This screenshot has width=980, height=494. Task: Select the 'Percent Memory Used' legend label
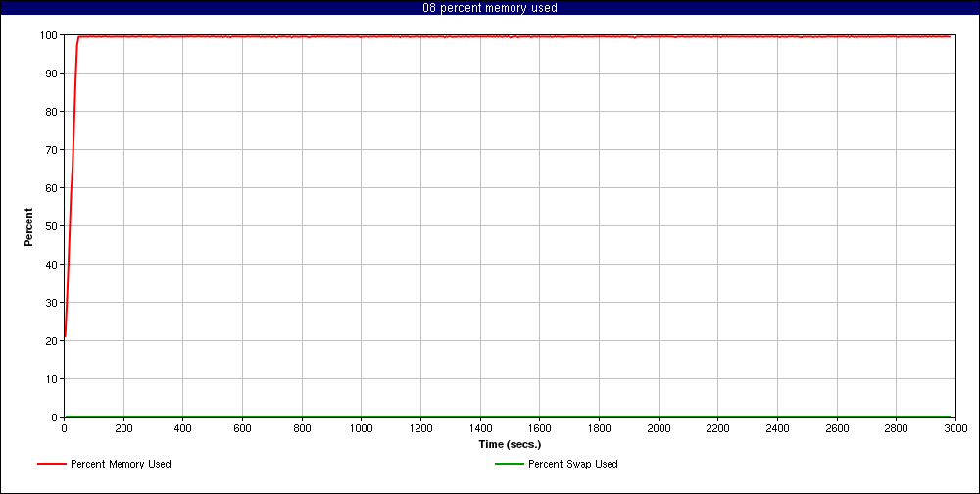[x=121, y=464]
